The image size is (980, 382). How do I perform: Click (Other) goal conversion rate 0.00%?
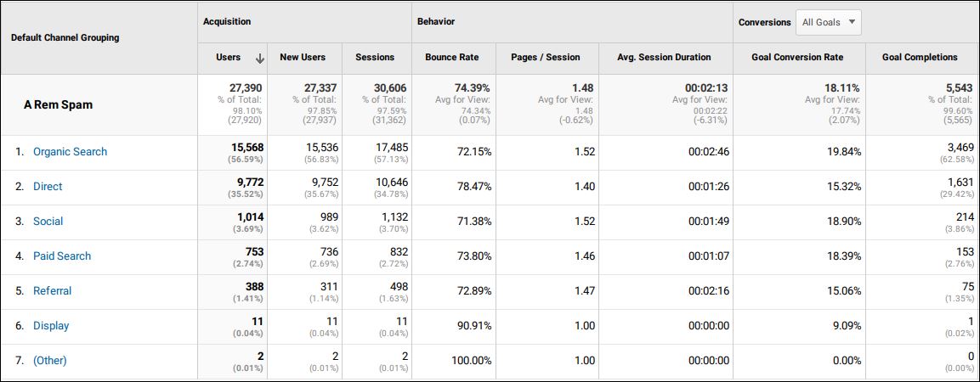point(847,361)
